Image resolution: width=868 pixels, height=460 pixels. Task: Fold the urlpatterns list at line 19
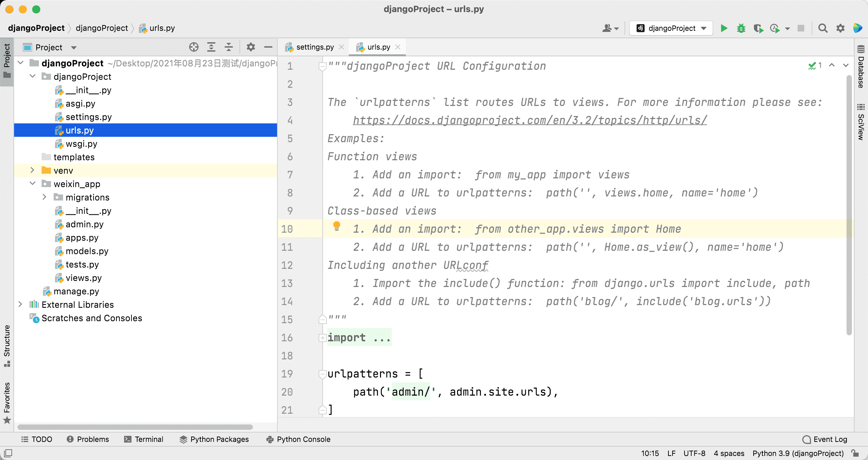tap(322, 374)
